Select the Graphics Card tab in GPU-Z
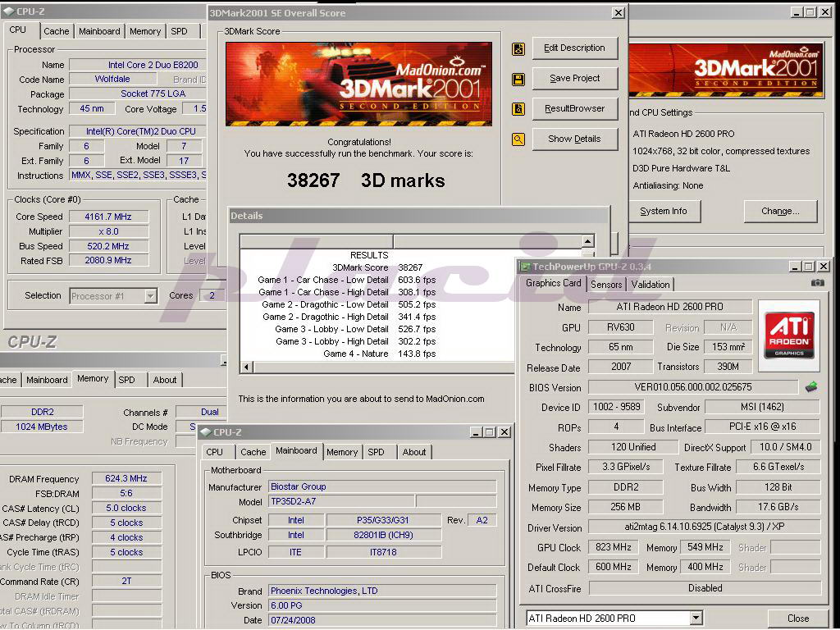Viewport: 840px width, 630px height. click(x=554, y=283)
